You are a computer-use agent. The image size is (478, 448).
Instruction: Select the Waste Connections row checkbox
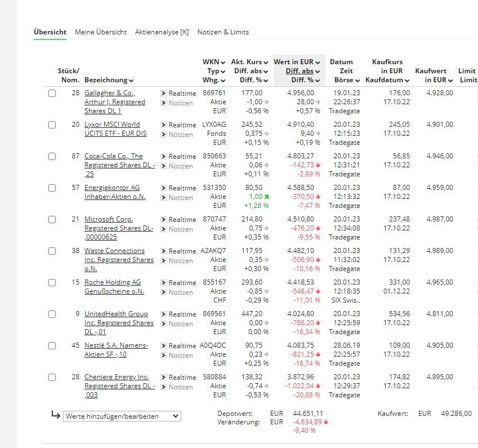(x=52, y=251)
